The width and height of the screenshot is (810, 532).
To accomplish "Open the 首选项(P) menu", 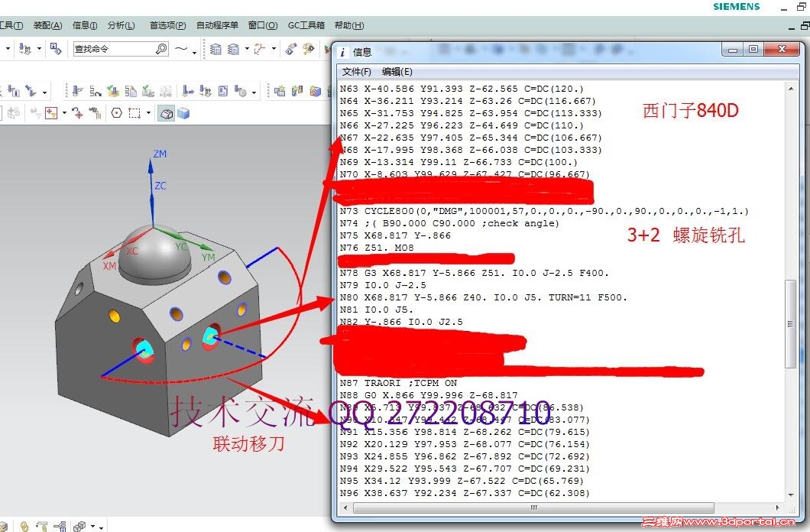I will coord(168,25).
